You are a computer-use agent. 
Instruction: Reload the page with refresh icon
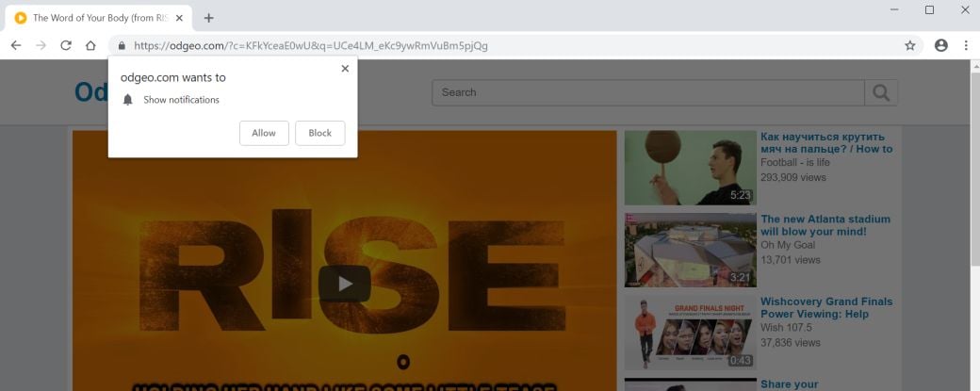(66, 45)
